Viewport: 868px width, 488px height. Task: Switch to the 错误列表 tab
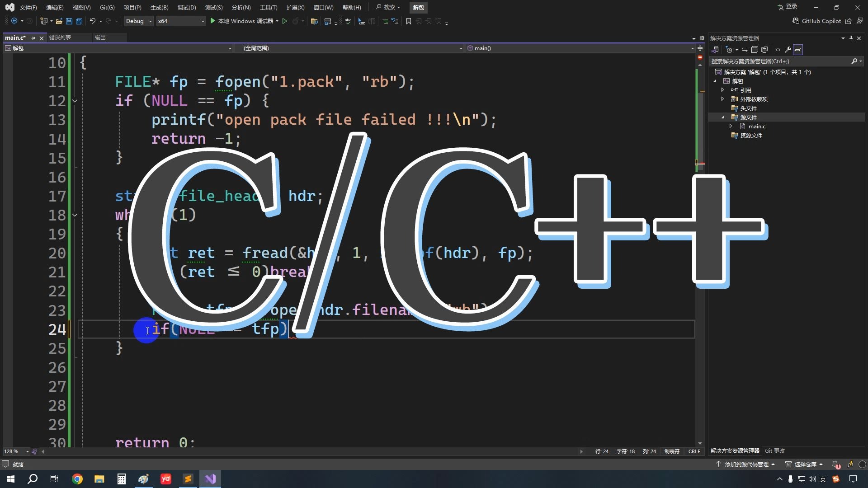click(60, 38)
